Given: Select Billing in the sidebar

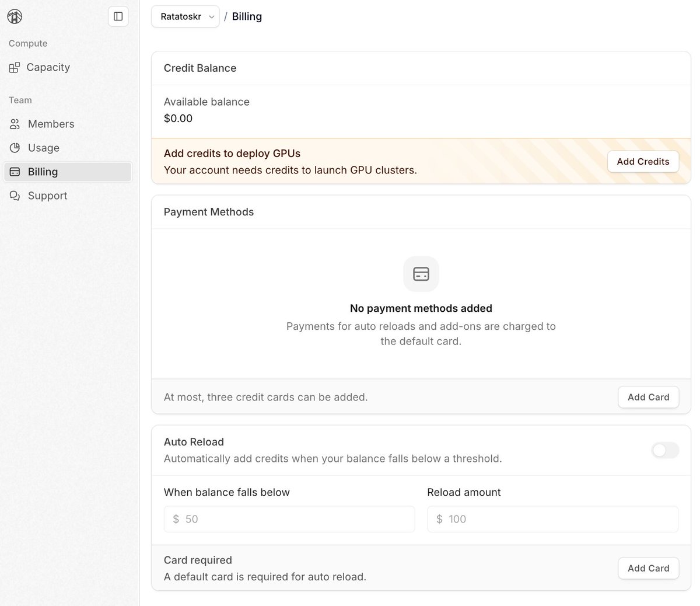Looking at the screenshot, I should tap(68, 172).
